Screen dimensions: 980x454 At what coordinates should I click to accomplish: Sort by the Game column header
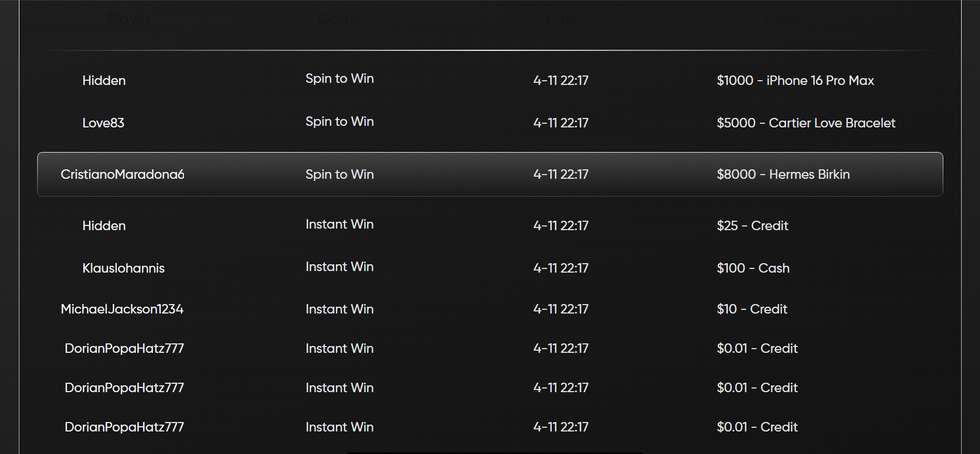click(339, 18)
